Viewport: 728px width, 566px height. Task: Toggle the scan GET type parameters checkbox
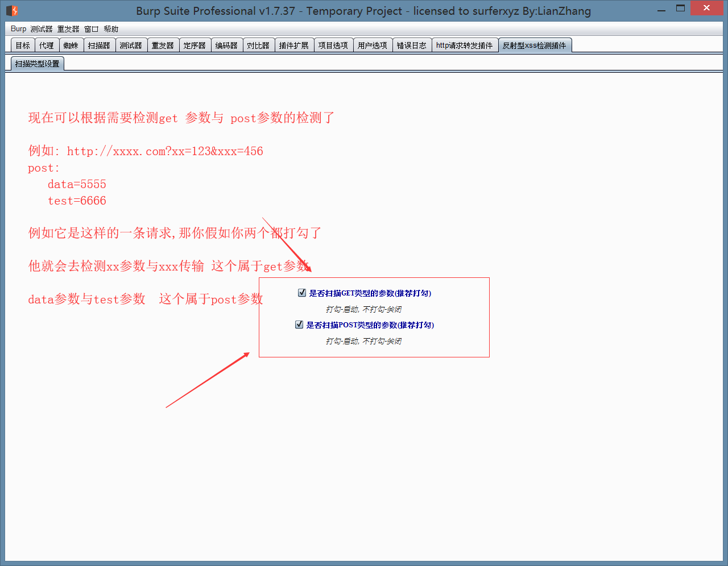(x=302, y=293)
